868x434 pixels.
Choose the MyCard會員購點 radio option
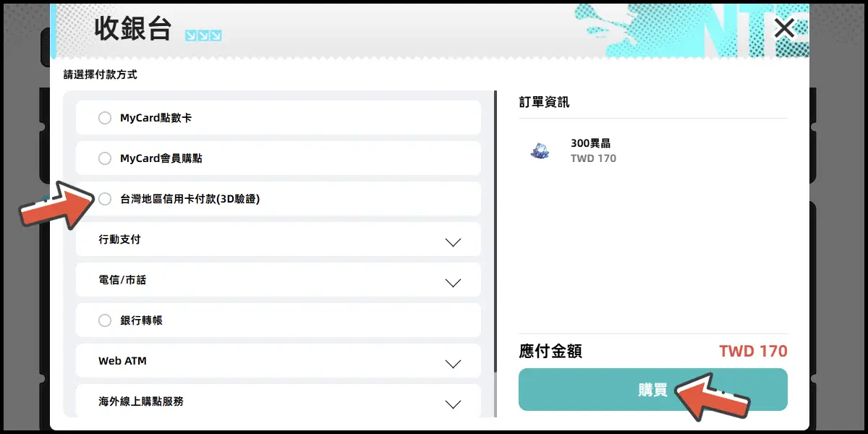click(105, 158)
